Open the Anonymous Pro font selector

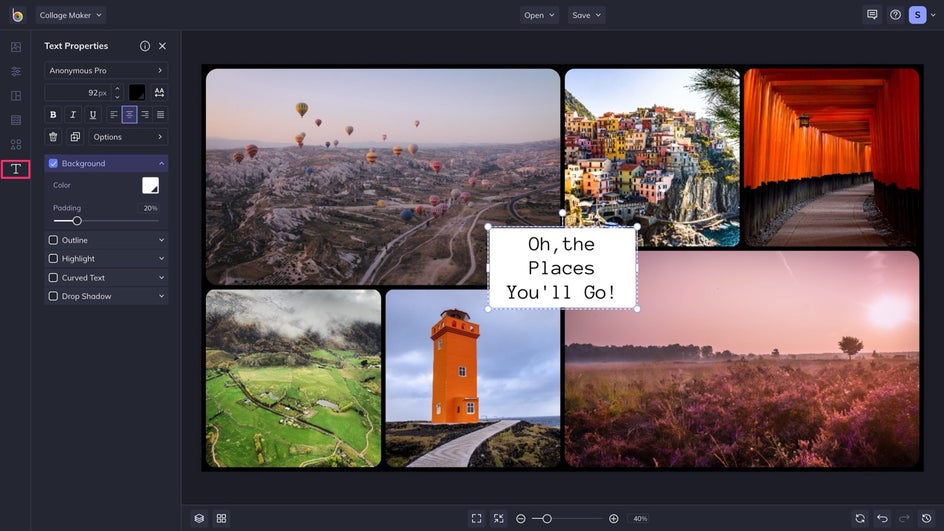click(106, 71)
